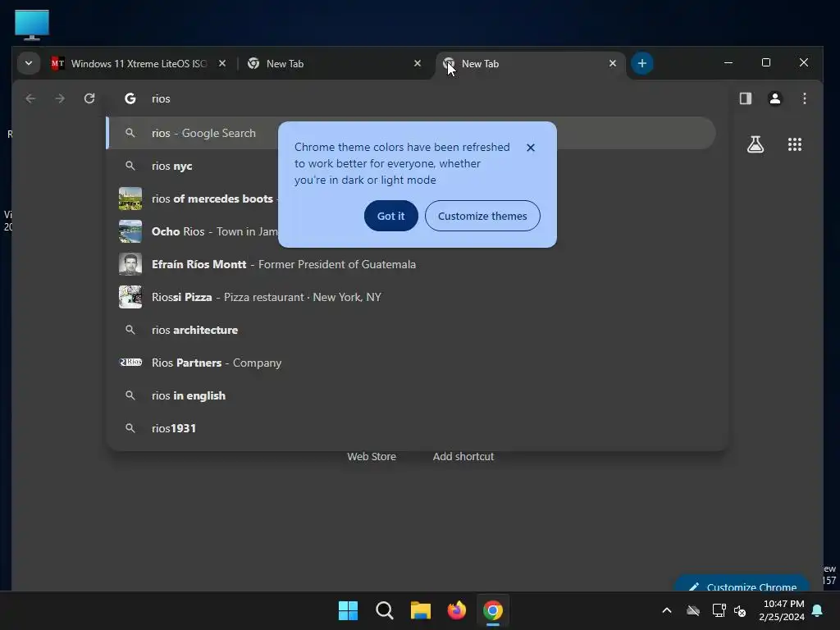This screenshot has height=630, width=840.
Task: Click the desktop monitor icon
Action: [32, 25]
